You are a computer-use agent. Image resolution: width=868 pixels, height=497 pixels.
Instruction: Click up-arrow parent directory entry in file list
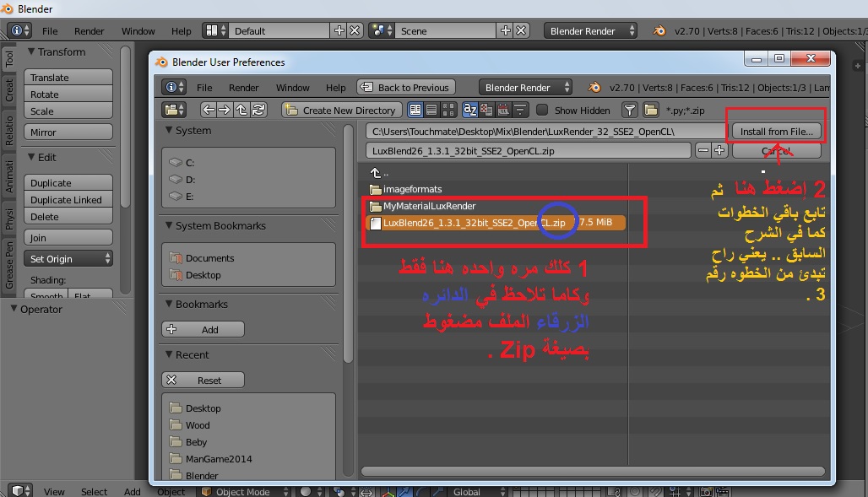(378, 173)
